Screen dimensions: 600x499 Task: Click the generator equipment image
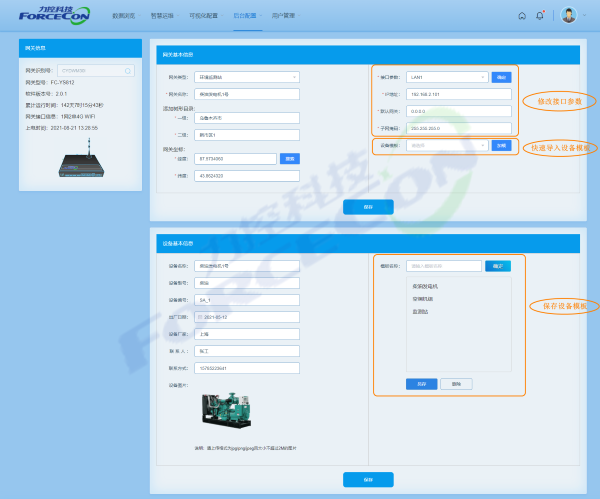tap(227, 410)
